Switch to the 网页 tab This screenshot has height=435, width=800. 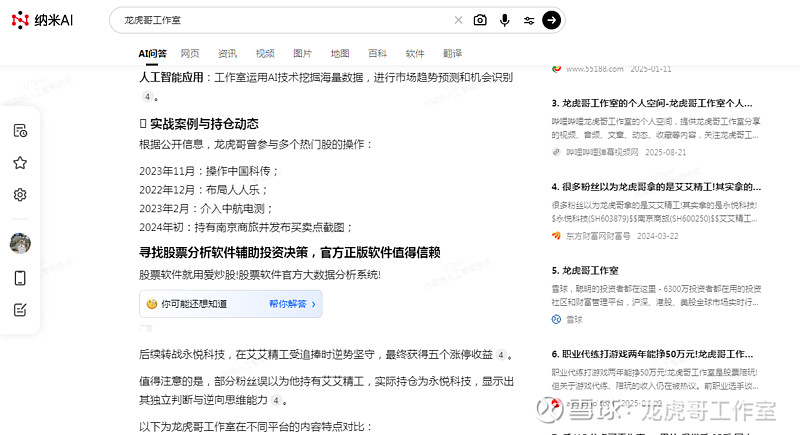(190, 53)
